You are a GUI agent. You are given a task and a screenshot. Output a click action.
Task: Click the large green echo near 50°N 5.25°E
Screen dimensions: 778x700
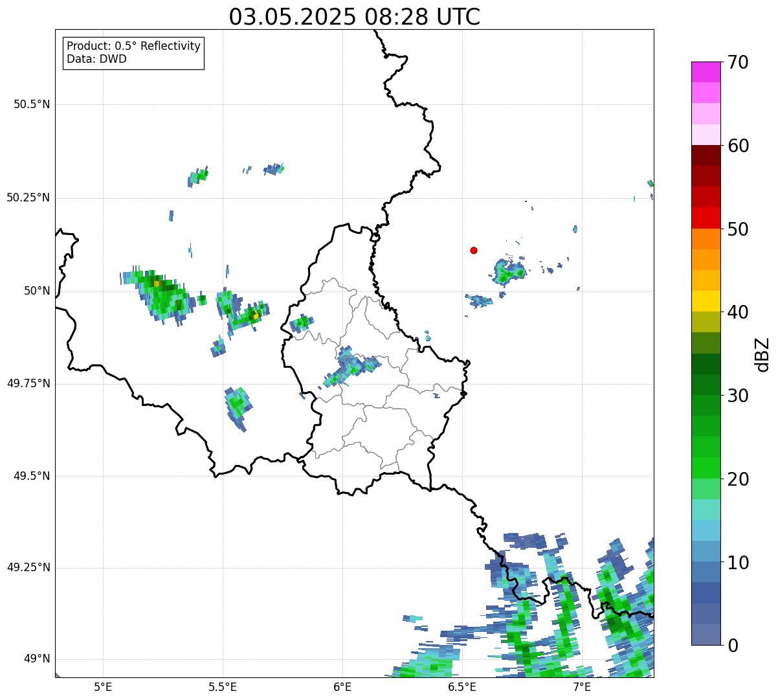click(159, 295)
